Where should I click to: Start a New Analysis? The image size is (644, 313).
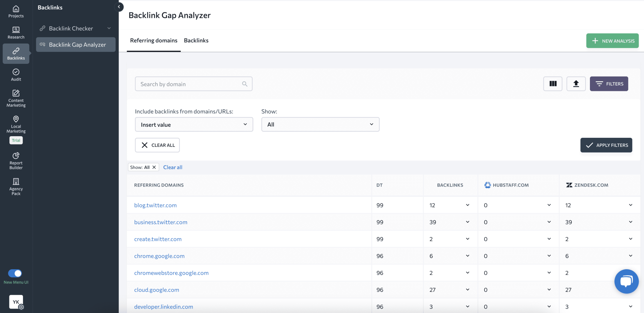click(612, 41)
